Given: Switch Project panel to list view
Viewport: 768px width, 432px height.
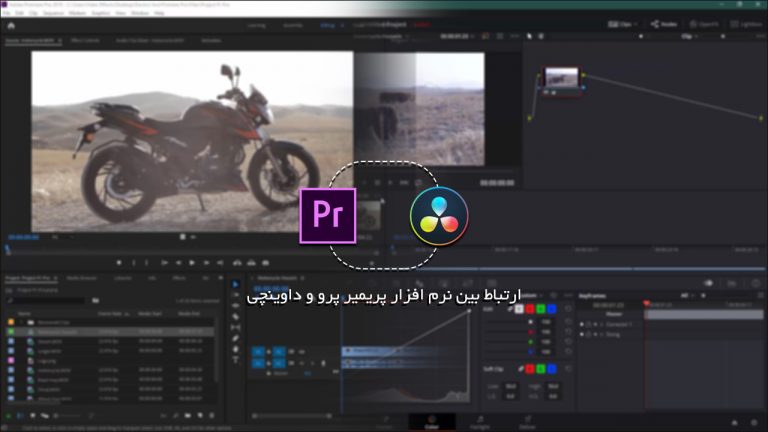Looking at the screenshot, I should point(21,416).
